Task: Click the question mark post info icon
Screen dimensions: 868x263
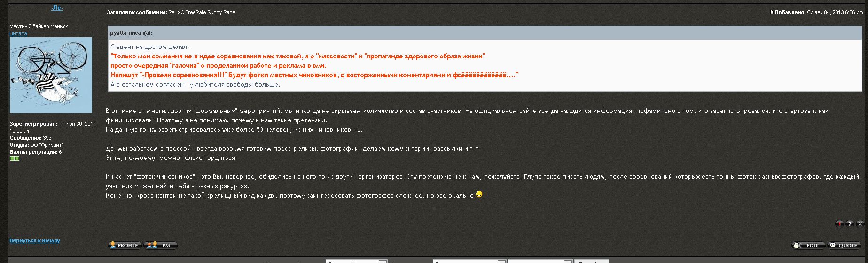Action: pos(850,224)
